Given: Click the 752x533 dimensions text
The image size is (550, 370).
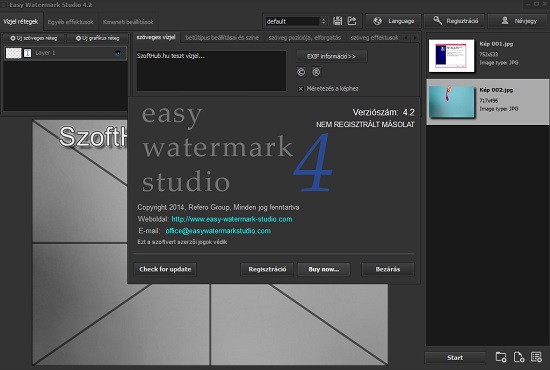Looking at the screenshot, I should coord(489,54).
